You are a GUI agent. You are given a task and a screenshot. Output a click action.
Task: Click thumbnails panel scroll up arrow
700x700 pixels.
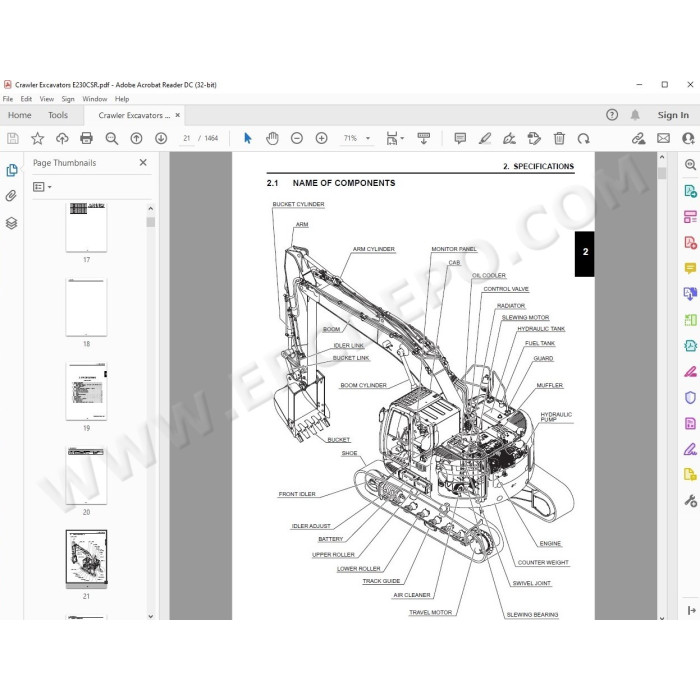point(151,208)
